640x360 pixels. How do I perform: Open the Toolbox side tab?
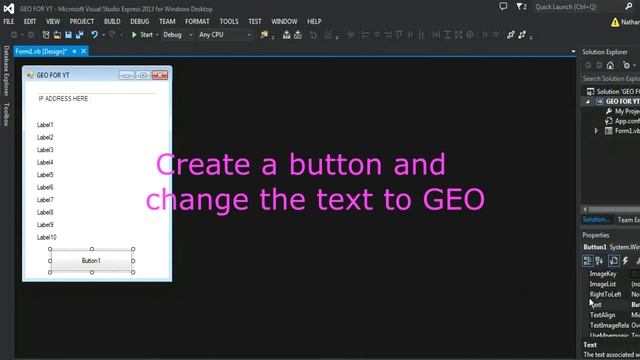pyautogui.click(x=6, y=114)
